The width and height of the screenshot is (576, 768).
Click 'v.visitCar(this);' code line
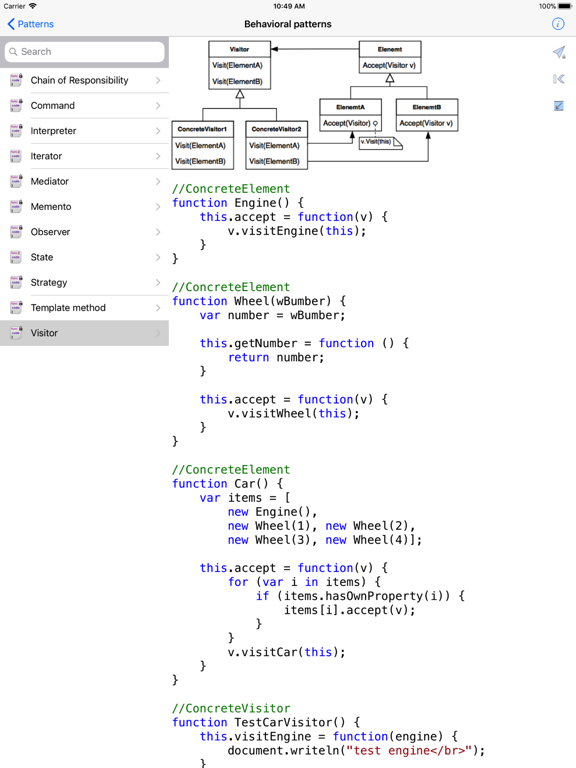[287, 652]
